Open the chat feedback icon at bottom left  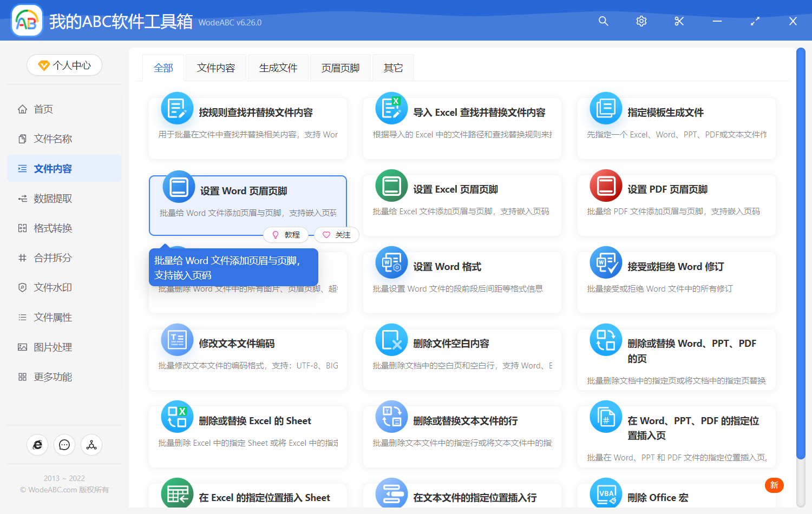tap(64, 445)
